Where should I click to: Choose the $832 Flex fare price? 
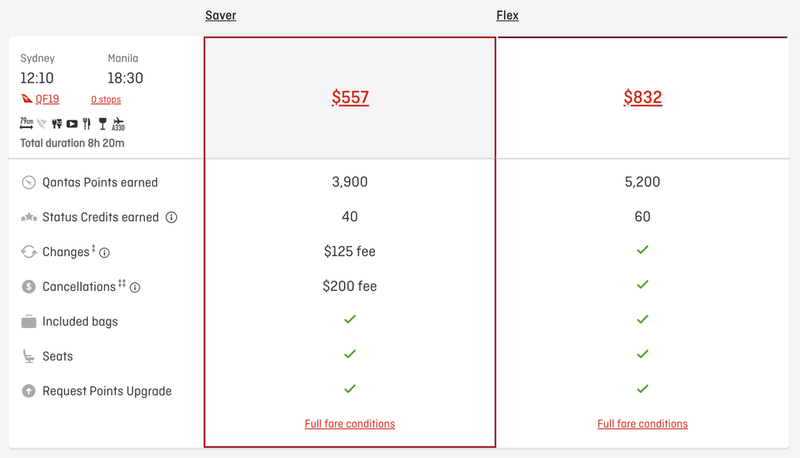642,97
